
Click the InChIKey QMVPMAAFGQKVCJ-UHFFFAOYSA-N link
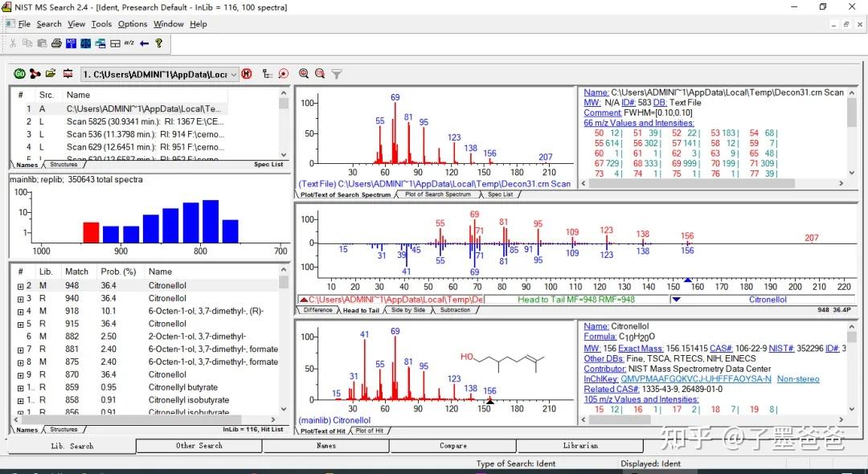tap(696, 379)
